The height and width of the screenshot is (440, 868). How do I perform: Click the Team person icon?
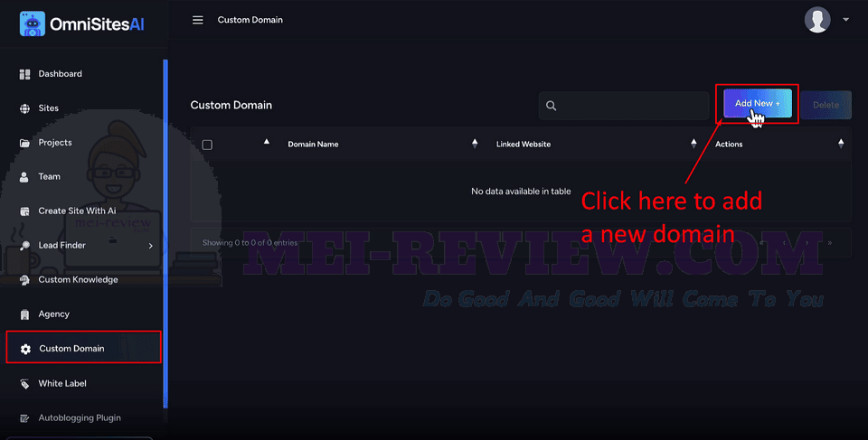(24, 177)
